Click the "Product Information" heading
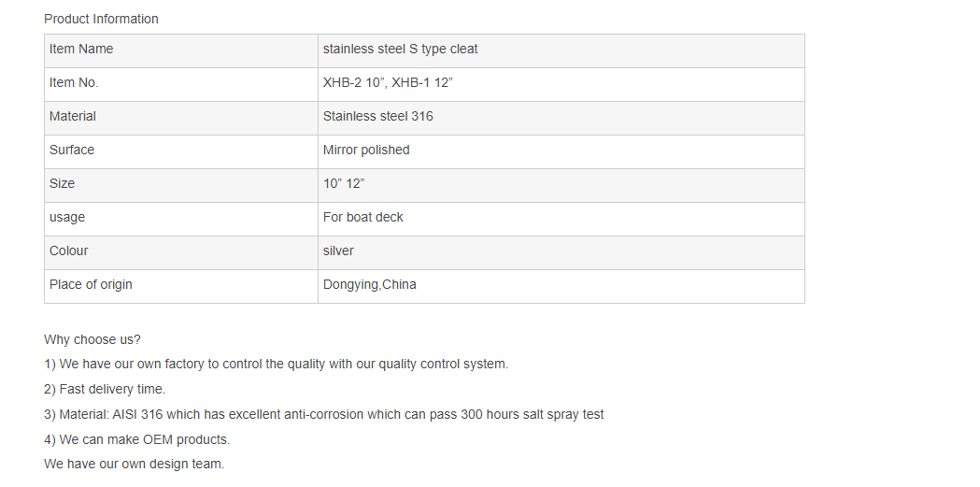The width and height of the screenshot is (980, 487). [x=101, y=19]
